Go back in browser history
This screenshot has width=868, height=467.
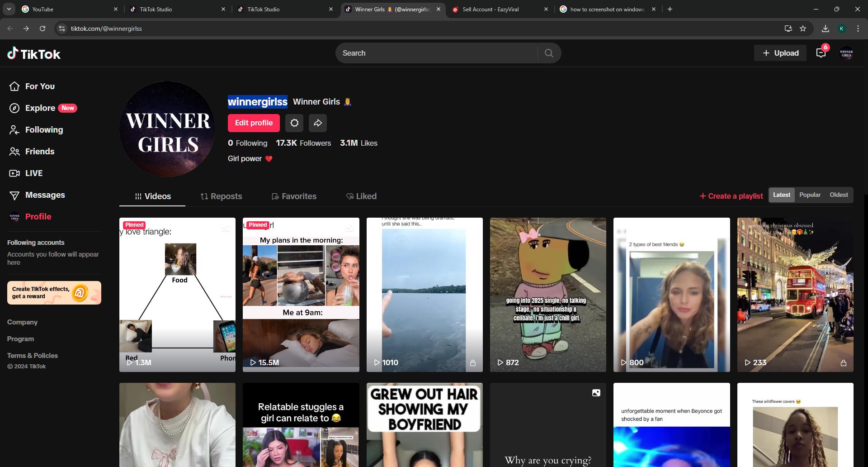click(x=10, y=29)
